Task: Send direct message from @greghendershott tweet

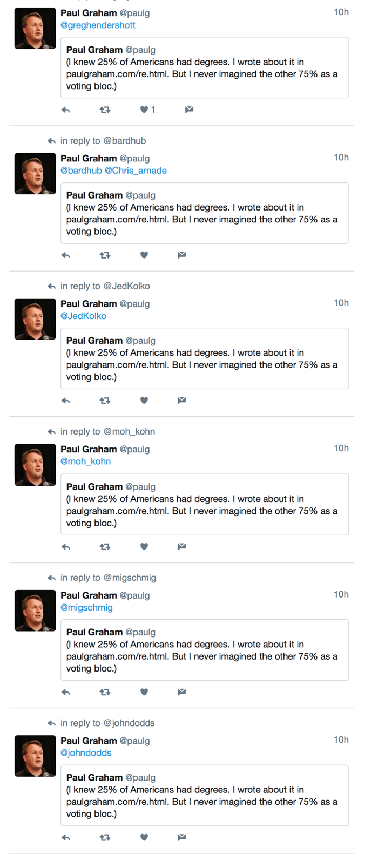Action: point(189,110)
